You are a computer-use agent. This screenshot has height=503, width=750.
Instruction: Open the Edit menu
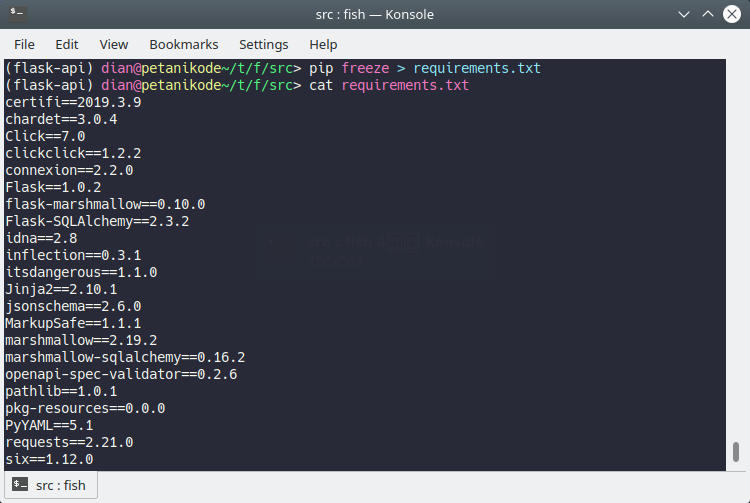(x=67, y=44)
